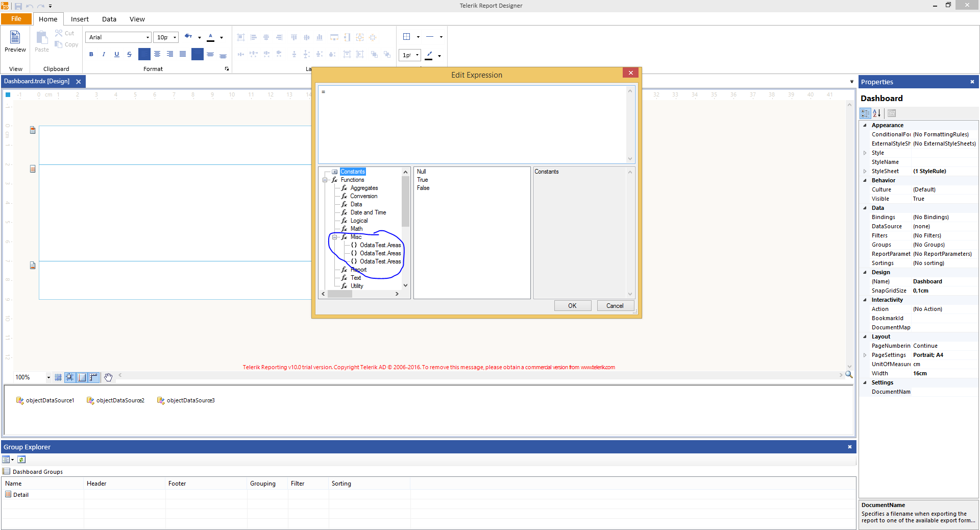
Task: Align text to the top vertically
Action: click(197, 54)
